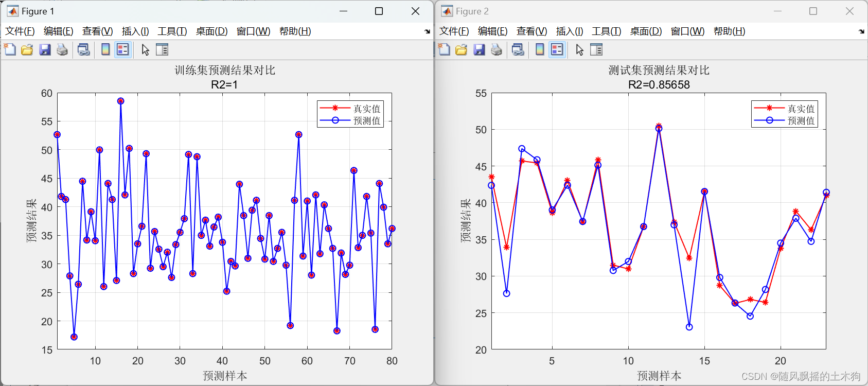Viewport: 868px width, 386px height.
Task: Click y-axis label 预测结果 in Figure 2
Action: coord(466,221)
